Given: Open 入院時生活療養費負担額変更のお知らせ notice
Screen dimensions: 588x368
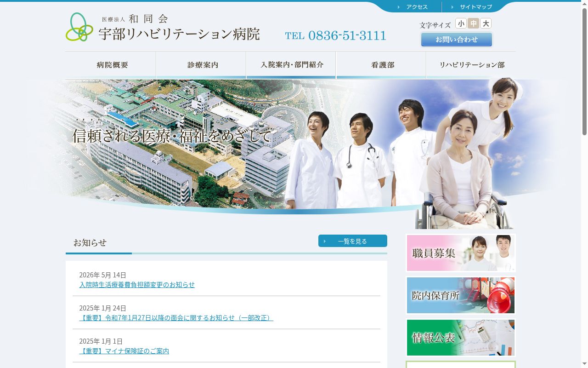Looking at the screenshot, I should tap(137, 285).
